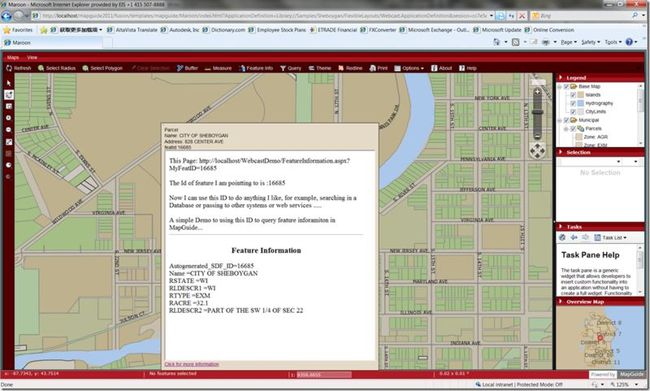Collapse the Base Map tree node
The width and height of the screenshot is (650, 391).
point(560,87)
